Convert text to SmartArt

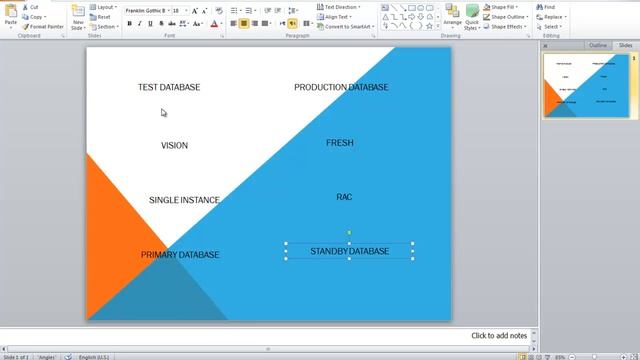click(346, 27)
